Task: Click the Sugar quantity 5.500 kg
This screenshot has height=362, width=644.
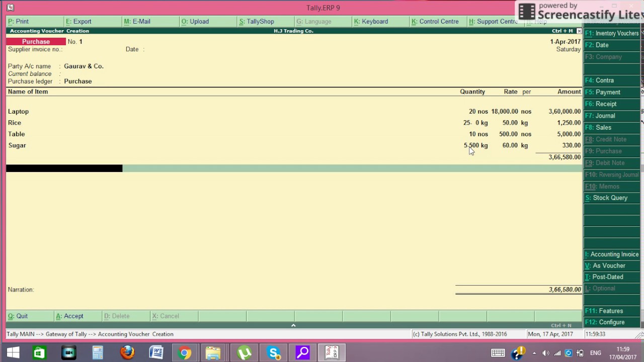Action: tap(475, 145)
